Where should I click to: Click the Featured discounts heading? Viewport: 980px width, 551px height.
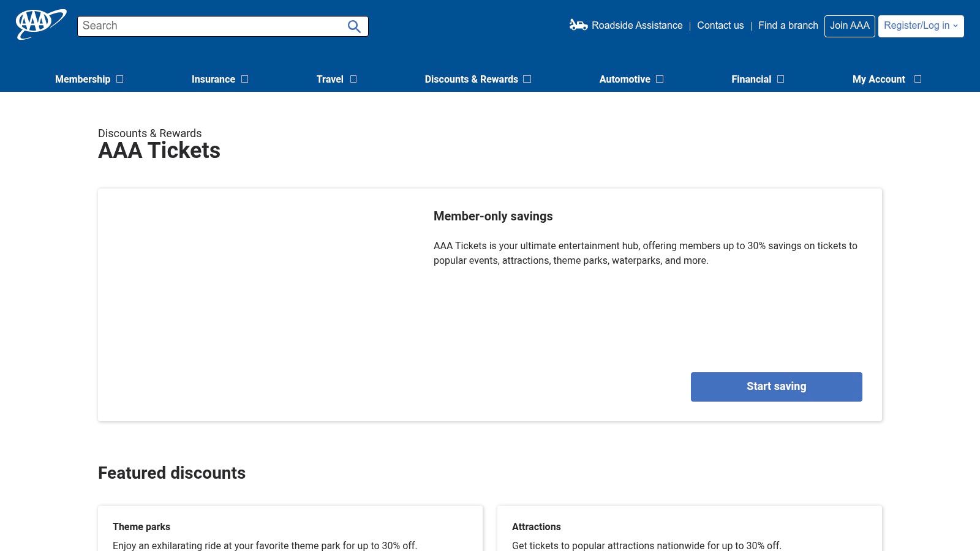pos(171,473)
